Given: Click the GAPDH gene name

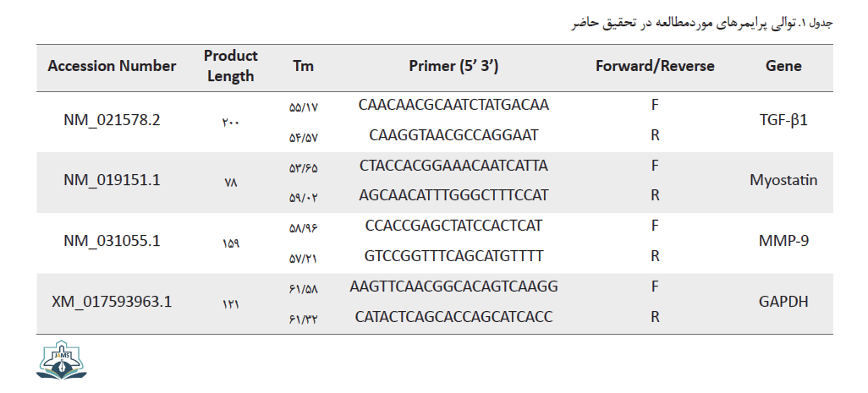Looking at the screenshot, I should tap(783, 302).
